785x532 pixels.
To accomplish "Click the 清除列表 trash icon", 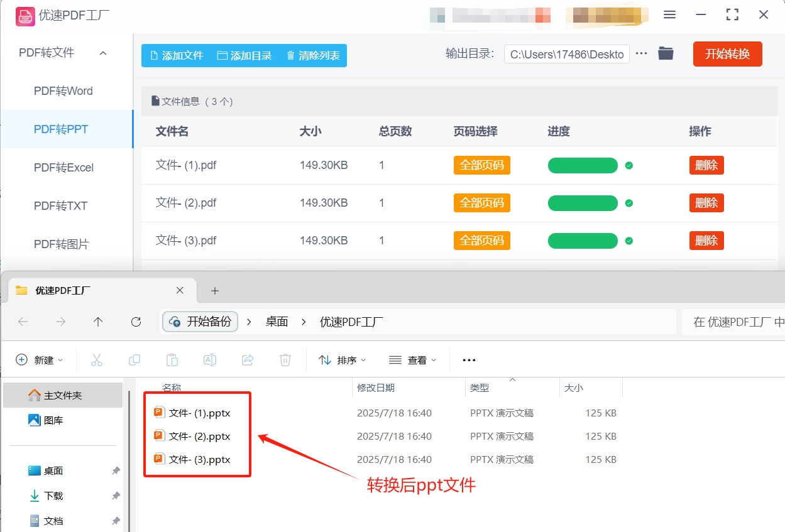I will pos(289,55).
